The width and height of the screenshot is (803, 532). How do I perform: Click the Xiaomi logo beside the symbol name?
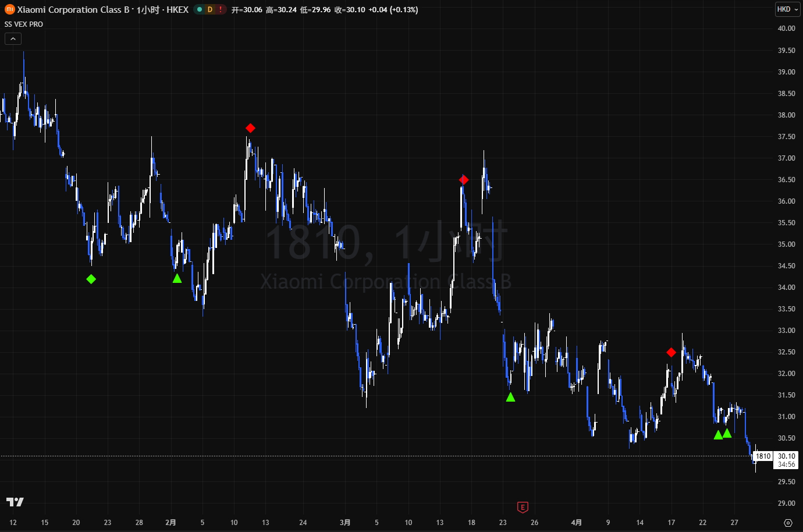9,9
